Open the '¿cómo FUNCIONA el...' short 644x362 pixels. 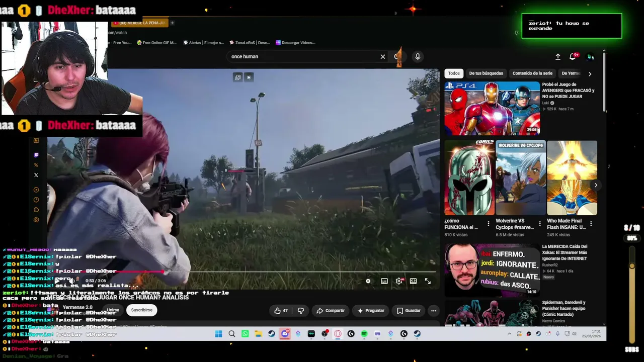[x=469, y=178]
